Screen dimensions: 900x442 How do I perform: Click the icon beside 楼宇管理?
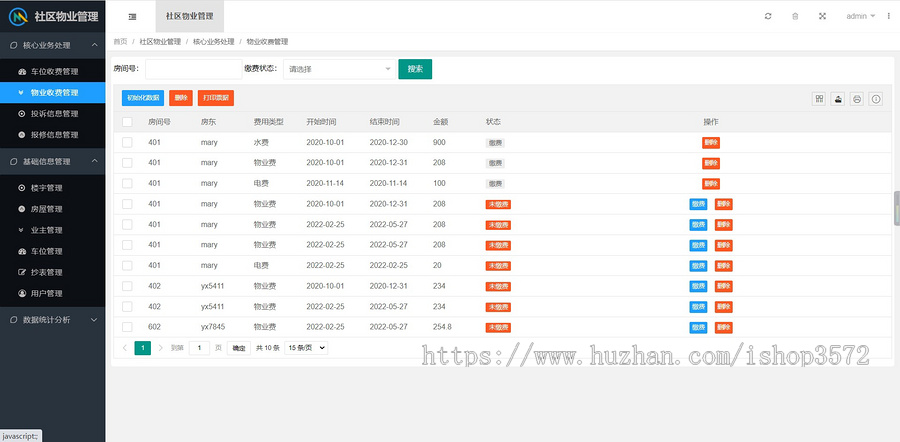coord(22,188)
